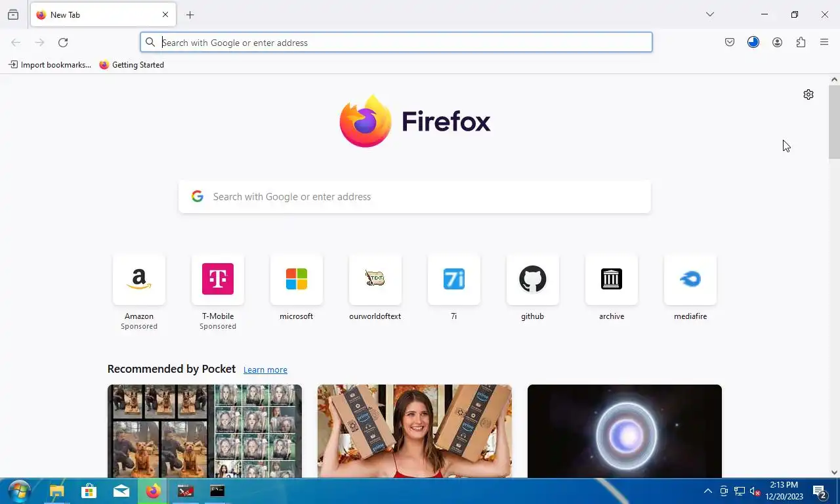Open the Windows Start button
Image resolution: width=840 pixels, height=504 pixels.
19,491
